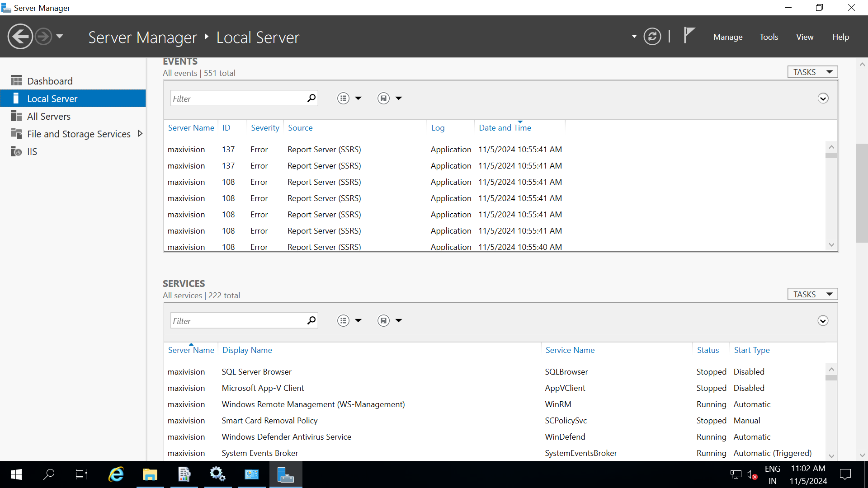Viewport: 868px width, 488px height.
Task: Select the SQL Server Browser service row
Action: click(495, 372)
